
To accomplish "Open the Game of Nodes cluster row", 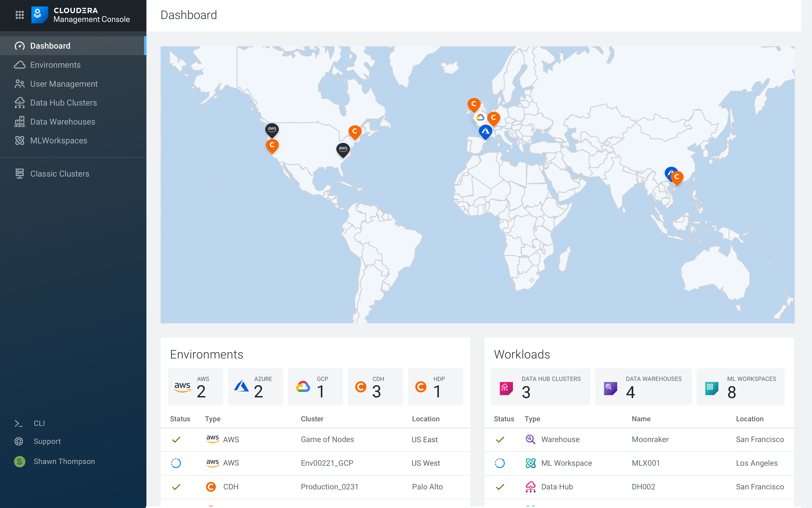I will point(315,439).
